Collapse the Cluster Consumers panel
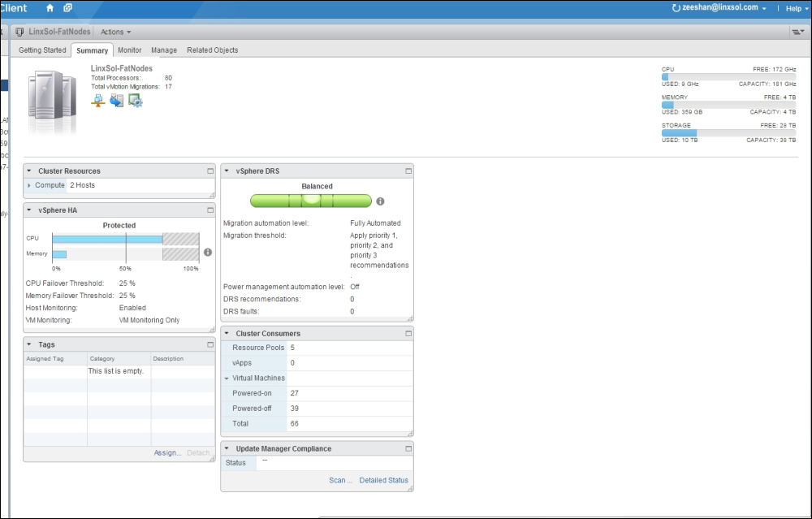Viewport: 812px width, 519px height. (x=227, y=334)
